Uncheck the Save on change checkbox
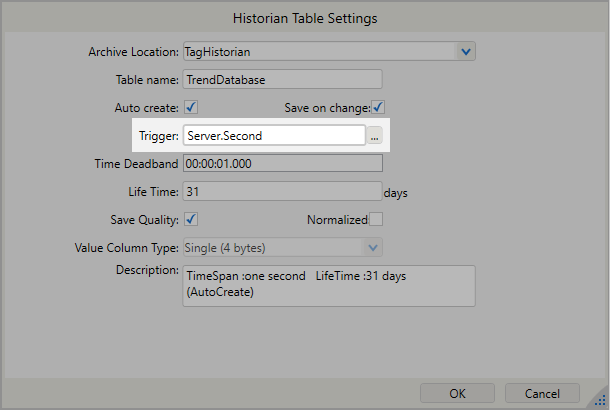610x410 pixels. 379,107
